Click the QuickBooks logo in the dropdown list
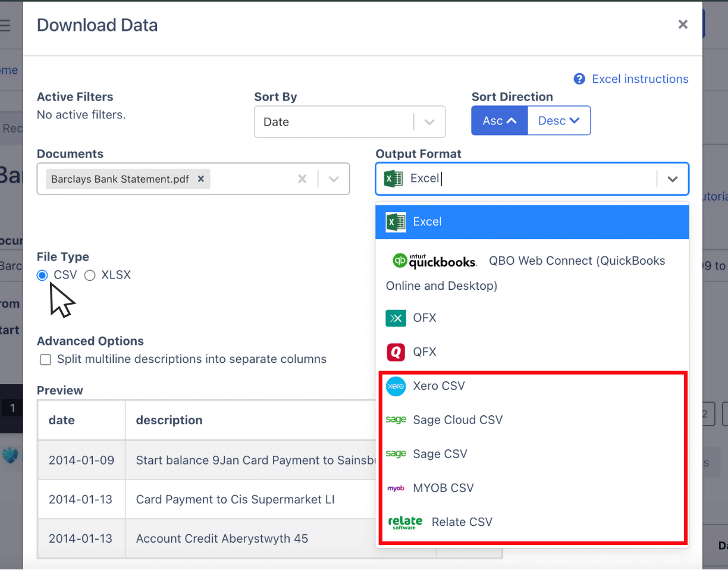 tap(434, 261)
